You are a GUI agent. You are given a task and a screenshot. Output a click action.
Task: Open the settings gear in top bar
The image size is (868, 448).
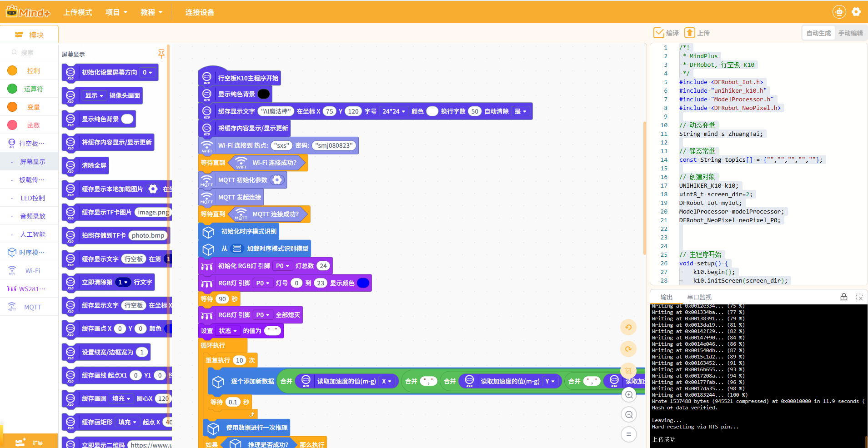coord(856,12)
